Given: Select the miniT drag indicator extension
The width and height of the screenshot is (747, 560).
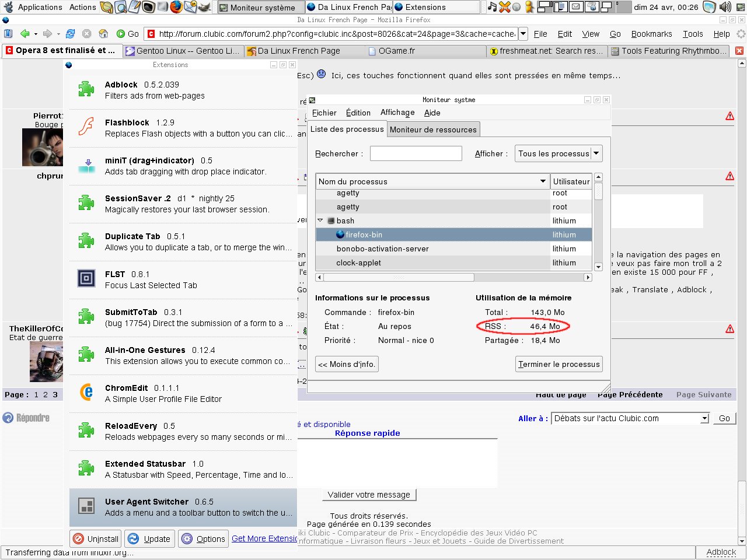Looking at the screenshot, I should [x=183, y=166].
